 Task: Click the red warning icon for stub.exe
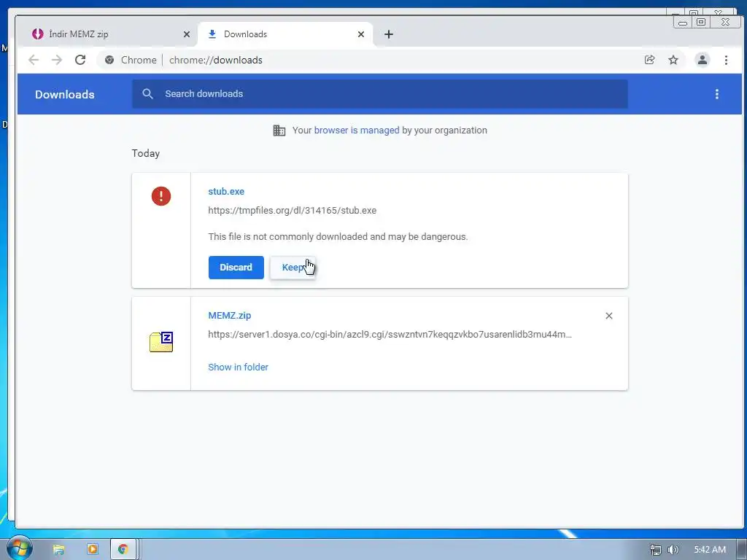pos(161,196)
